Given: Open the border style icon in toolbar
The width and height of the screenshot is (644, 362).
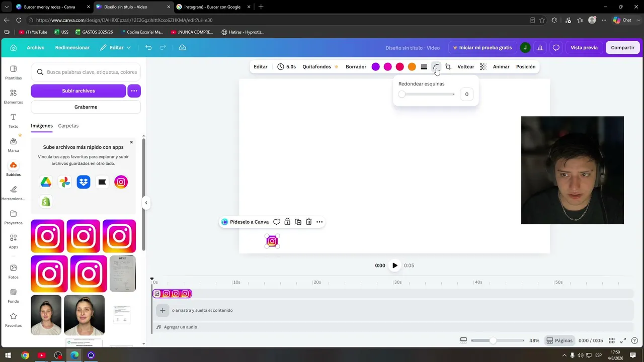Looking at the screenshot, I should pos(424,67).
